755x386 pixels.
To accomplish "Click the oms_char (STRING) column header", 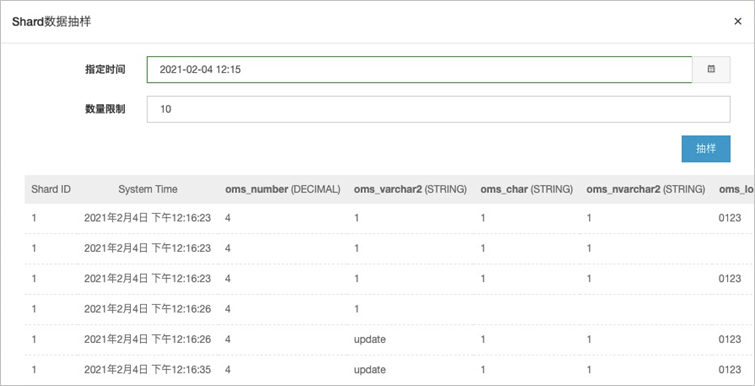I will [526, 190].
